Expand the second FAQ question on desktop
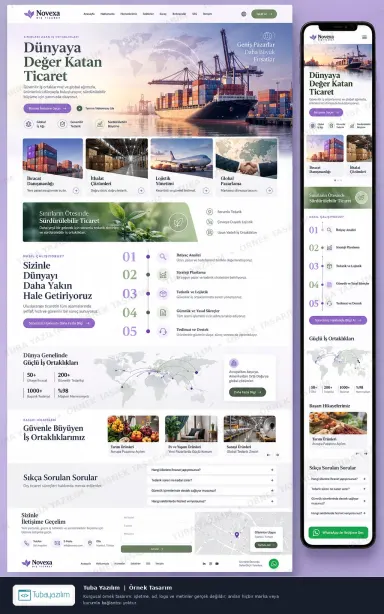 pyautogui.click(x=212, y=480)
